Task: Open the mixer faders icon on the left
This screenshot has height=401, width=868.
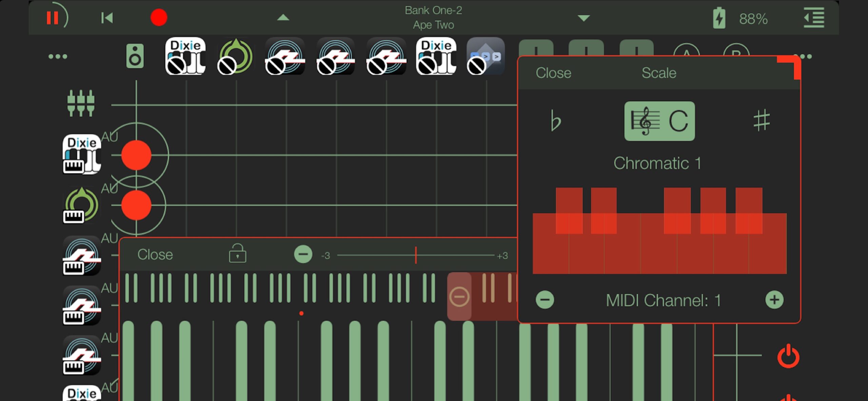Action: coord(81,103)
